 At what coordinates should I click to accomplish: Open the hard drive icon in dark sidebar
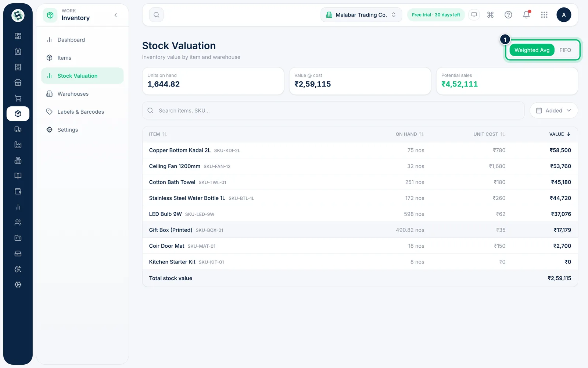coord(18,254)
